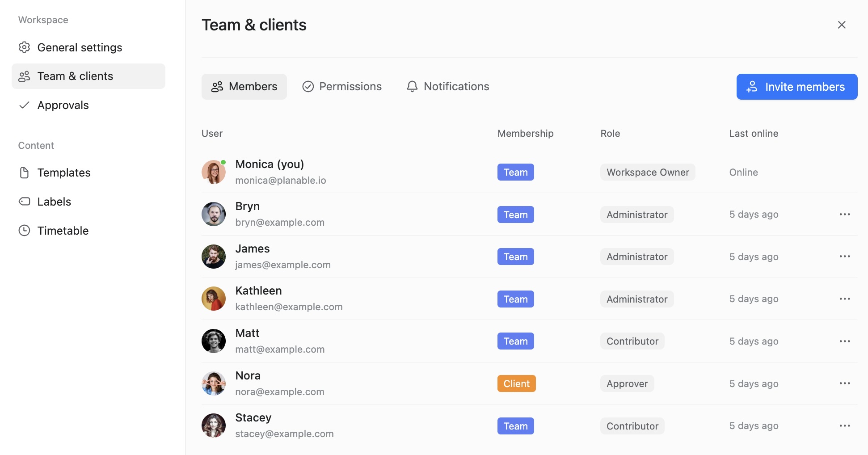Open more options for James
Image resolution: width=868 pixels, height=455 pixels.
pyautogui.click(x=845, y=257)
